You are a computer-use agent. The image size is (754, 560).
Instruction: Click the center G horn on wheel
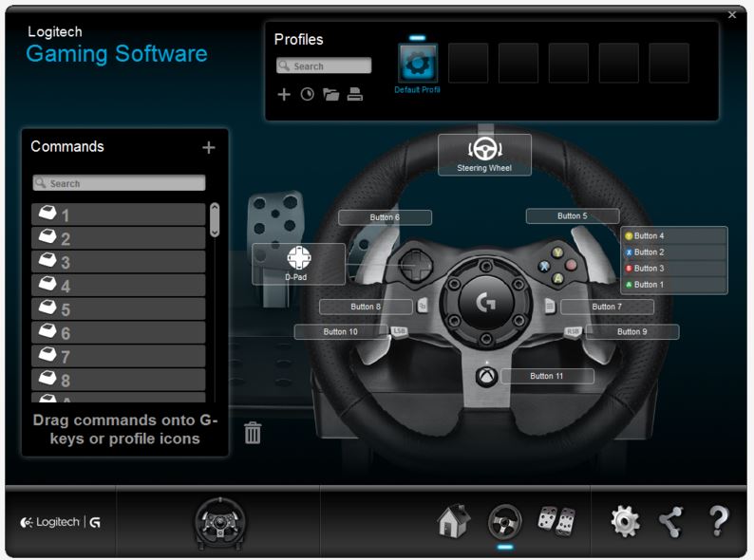pyautogui.click(x=485, y=302)
